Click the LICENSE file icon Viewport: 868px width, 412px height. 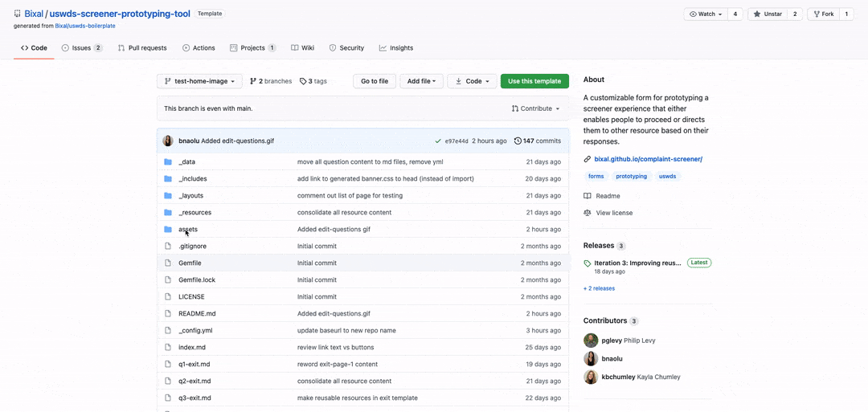168,297
